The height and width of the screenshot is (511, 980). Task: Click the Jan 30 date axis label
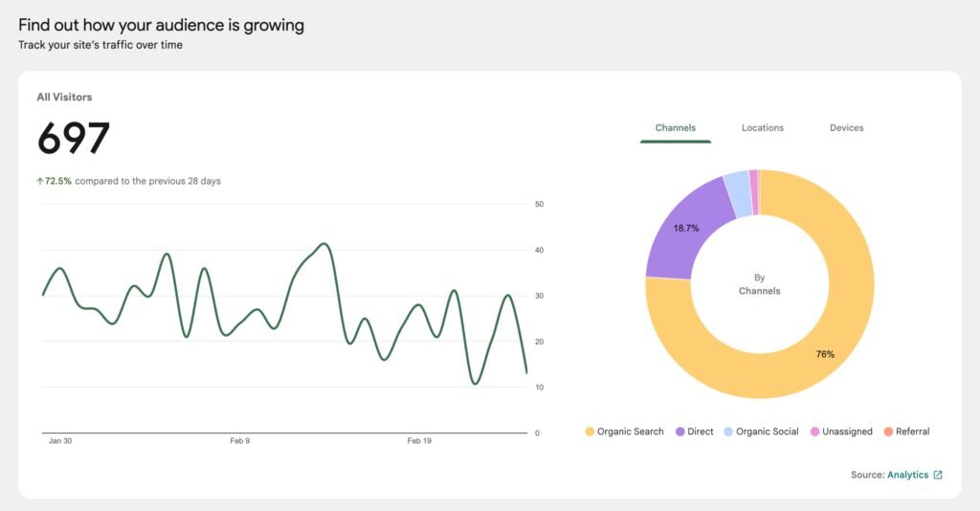click(60, 441)
